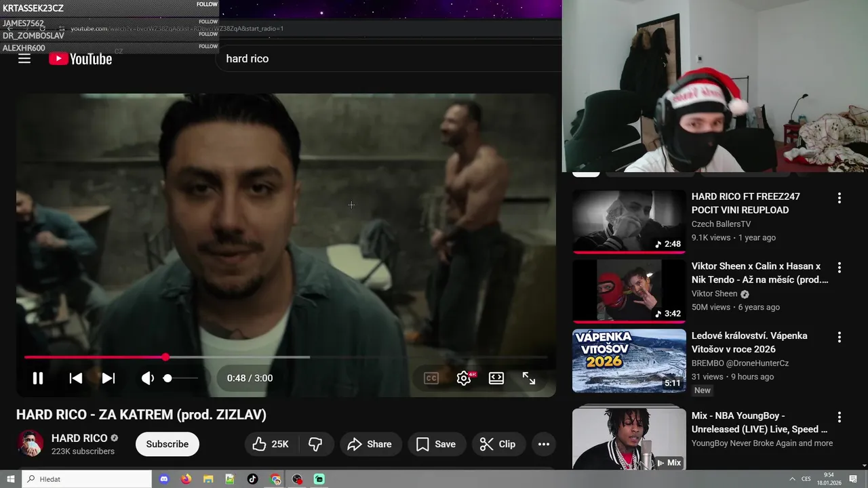
Task: Create a clip with the Clip button
Action: click(498, 444)
